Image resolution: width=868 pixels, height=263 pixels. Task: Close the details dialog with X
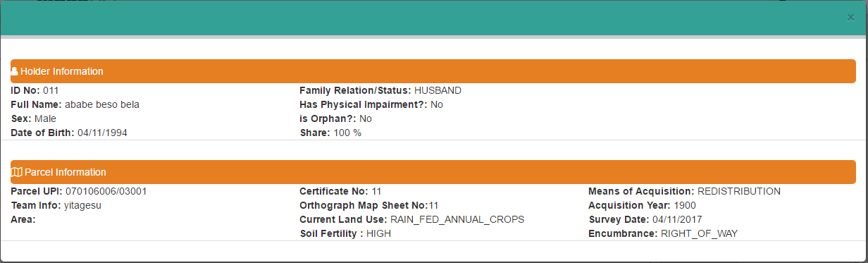point(850,18)
